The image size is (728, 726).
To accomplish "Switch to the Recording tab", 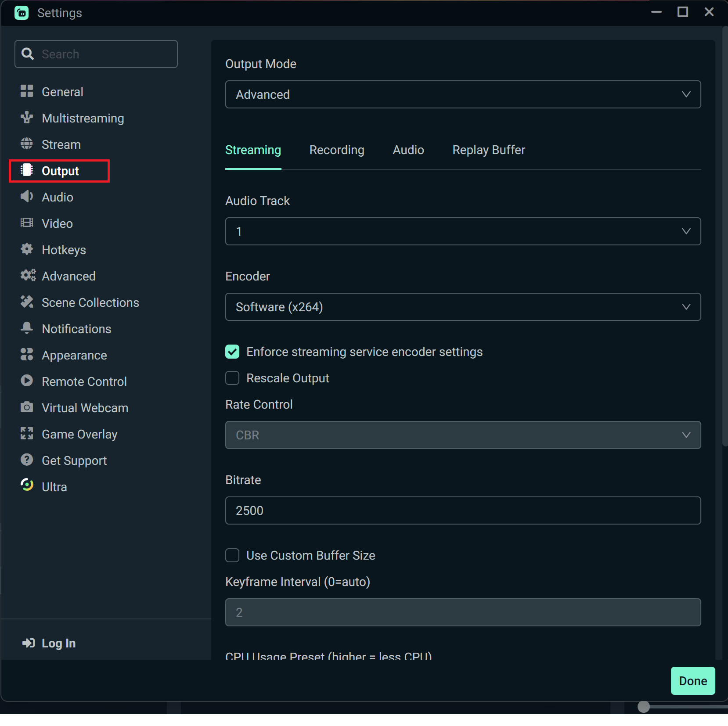I will pos(337,150).
